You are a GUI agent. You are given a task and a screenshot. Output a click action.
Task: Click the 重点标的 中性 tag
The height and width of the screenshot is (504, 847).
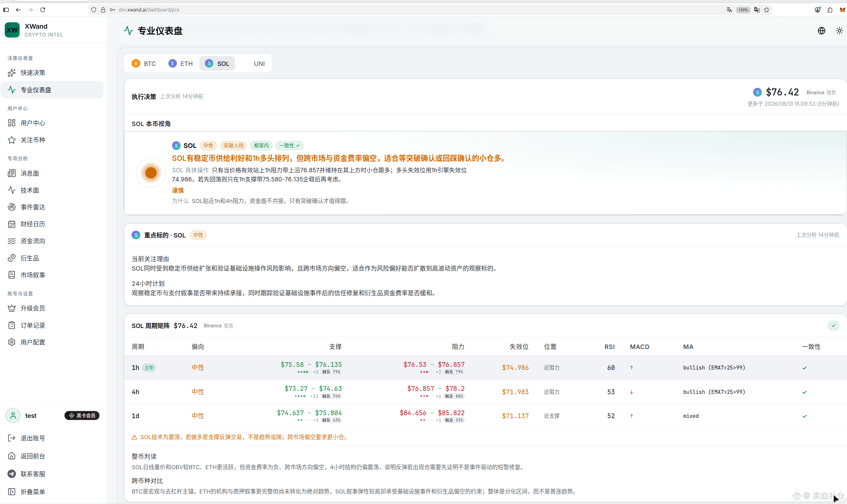click(x=198, y=235)
